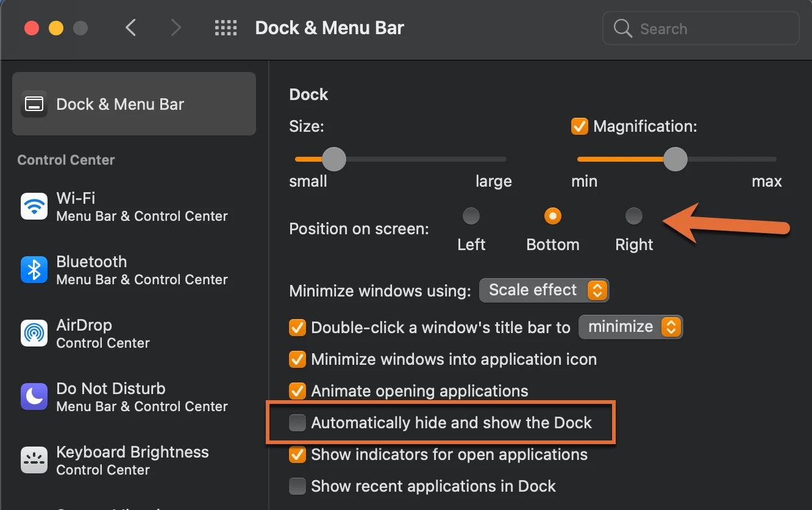Open the minimize action dropdown
Screen dimensions: 812x510
[631, 327]
